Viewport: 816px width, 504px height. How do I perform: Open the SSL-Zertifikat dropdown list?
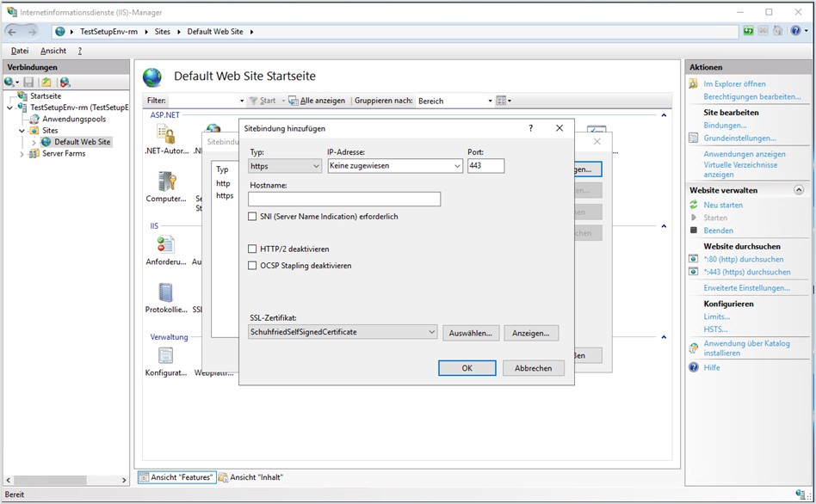click(x=343, y=332)
